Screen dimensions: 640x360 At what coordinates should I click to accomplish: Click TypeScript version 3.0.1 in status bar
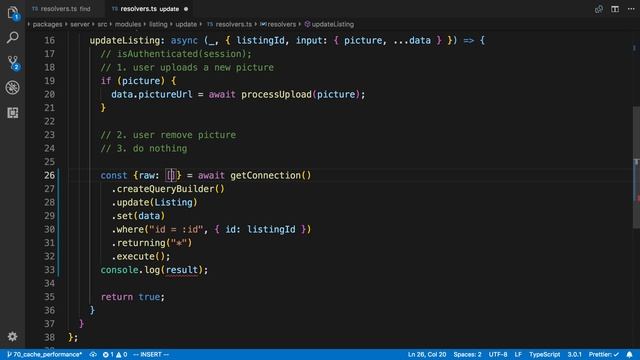[574, 354]
